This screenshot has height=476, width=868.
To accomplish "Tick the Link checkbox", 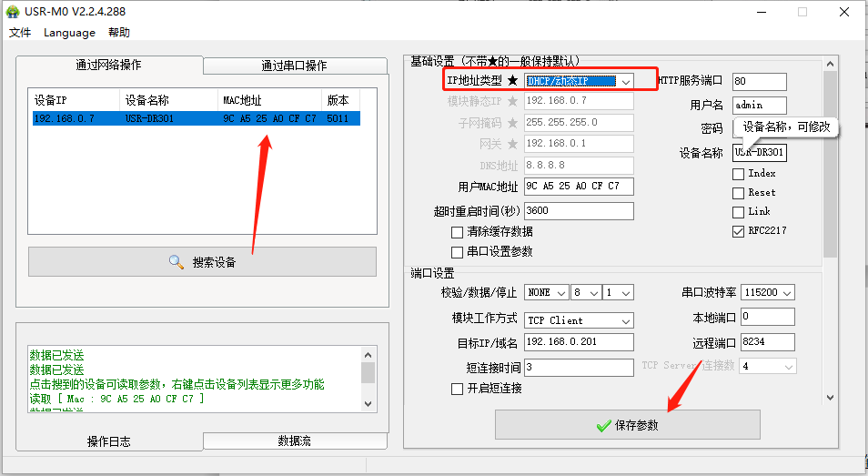I will pyautogui.click(x=738, y=213).
